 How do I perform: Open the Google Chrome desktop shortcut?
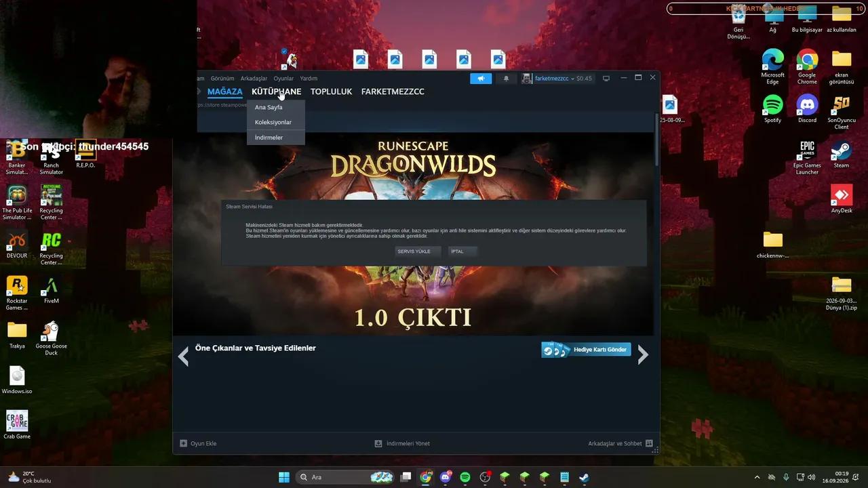point(807,67)
